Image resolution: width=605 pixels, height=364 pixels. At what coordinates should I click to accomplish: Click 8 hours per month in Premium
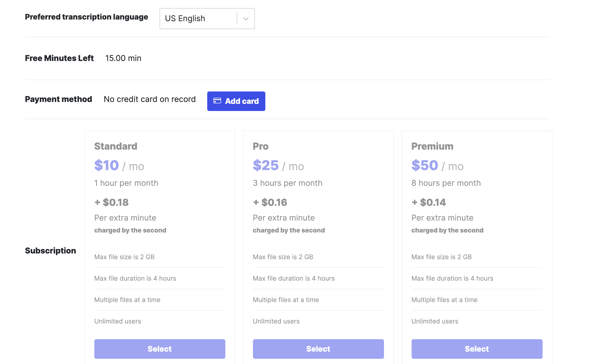pos(446,183)
